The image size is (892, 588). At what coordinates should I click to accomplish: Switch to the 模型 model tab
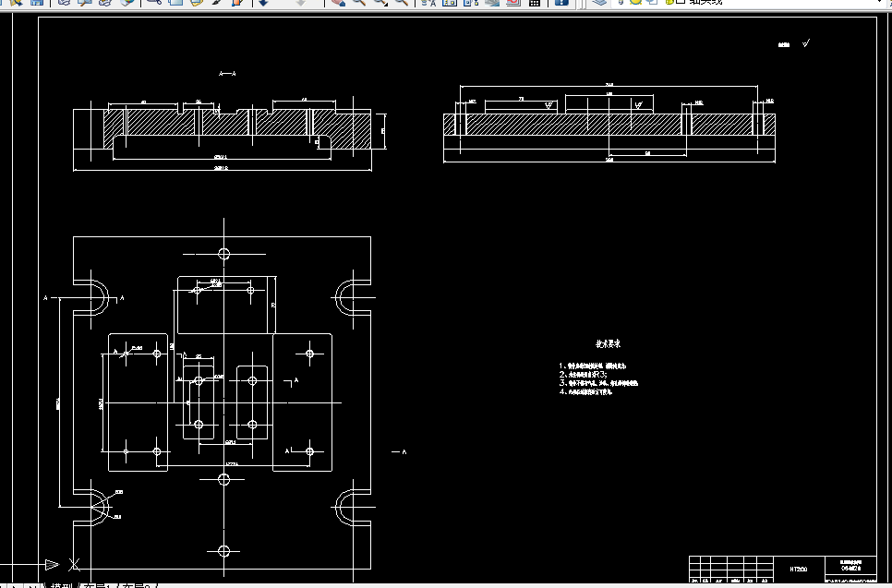coord(62,585)
